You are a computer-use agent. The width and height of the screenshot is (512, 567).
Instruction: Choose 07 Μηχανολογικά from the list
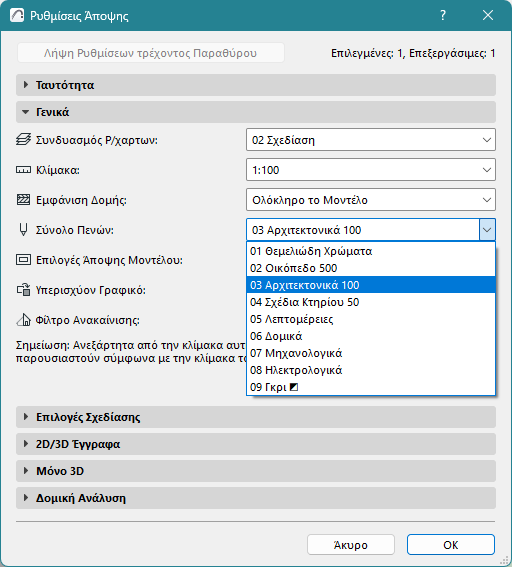[x=371, y=353]
